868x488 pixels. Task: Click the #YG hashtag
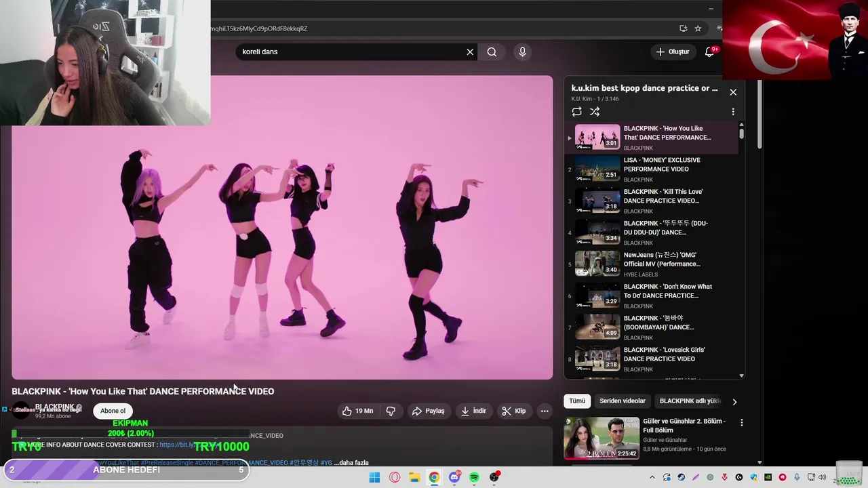[326, 463]
